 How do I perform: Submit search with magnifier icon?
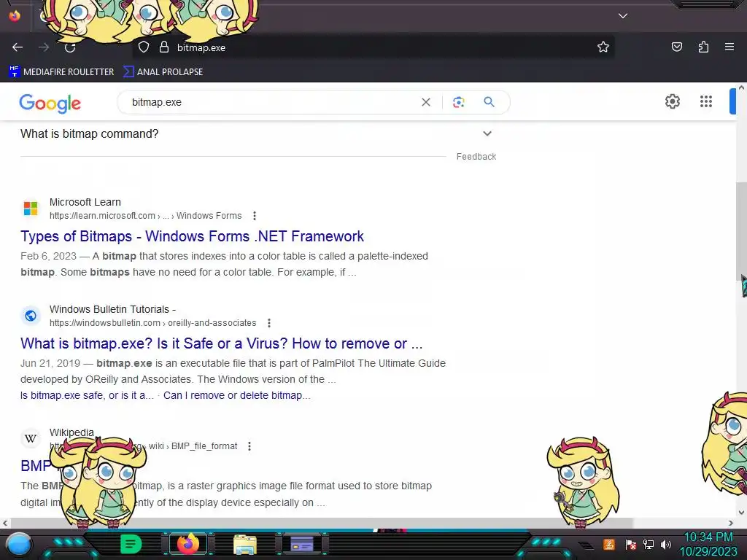click(x=489, y=102)
